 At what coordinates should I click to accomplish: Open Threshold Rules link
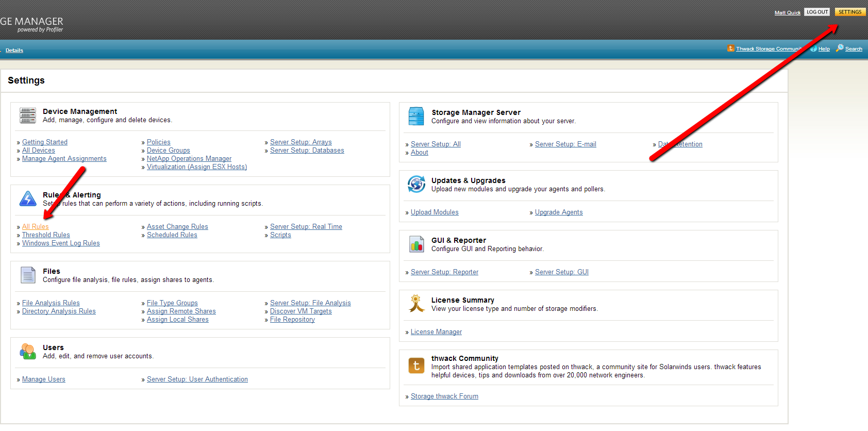[46, 235]
